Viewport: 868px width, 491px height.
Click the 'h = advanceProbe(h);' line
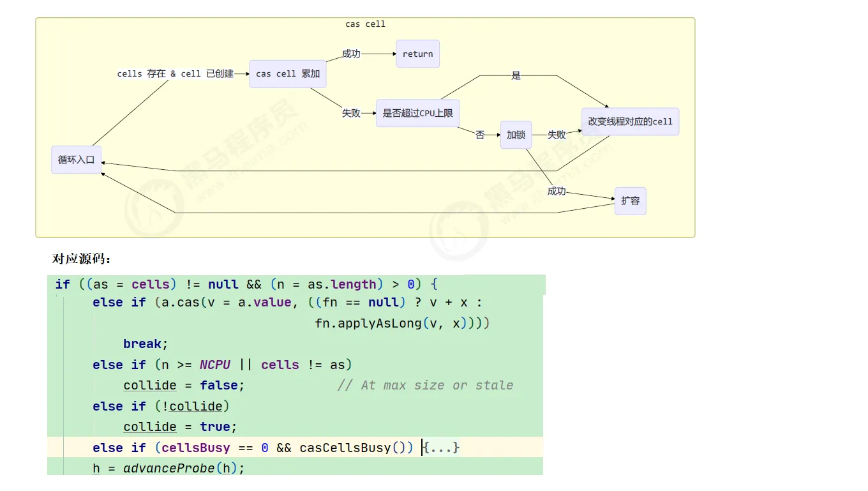(169, 469)
